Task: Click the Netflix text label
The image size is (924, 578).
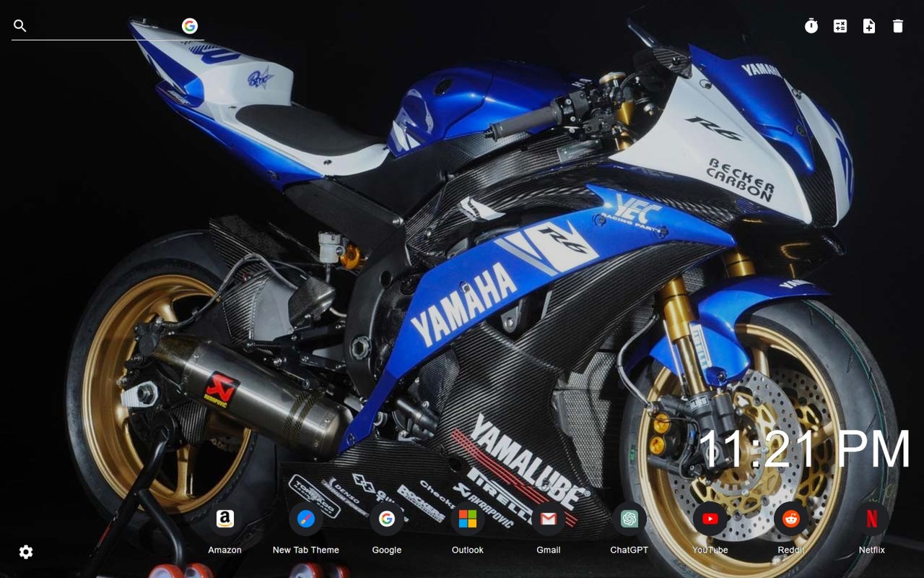Action: [872, 550]
